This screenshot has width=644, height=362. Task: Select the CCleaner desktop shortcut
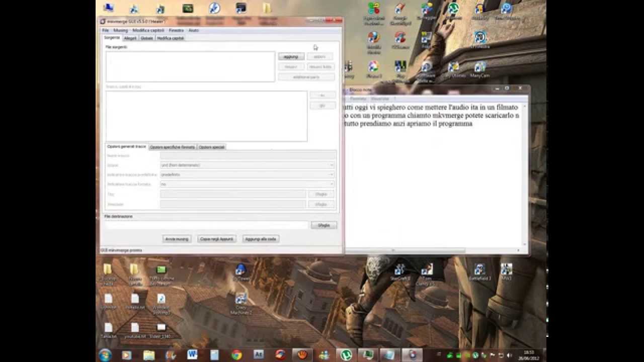[x=400, y=40]
